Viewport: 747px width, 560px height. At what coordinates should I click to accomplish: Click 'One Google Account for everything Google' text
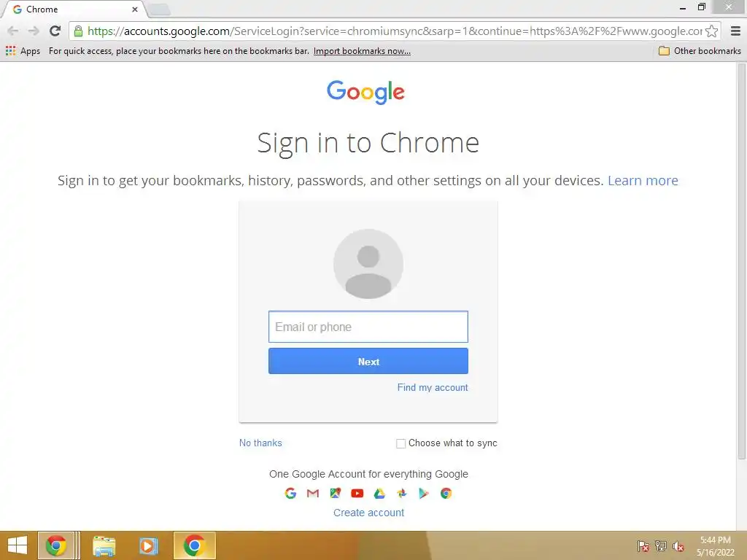[368, 474]
